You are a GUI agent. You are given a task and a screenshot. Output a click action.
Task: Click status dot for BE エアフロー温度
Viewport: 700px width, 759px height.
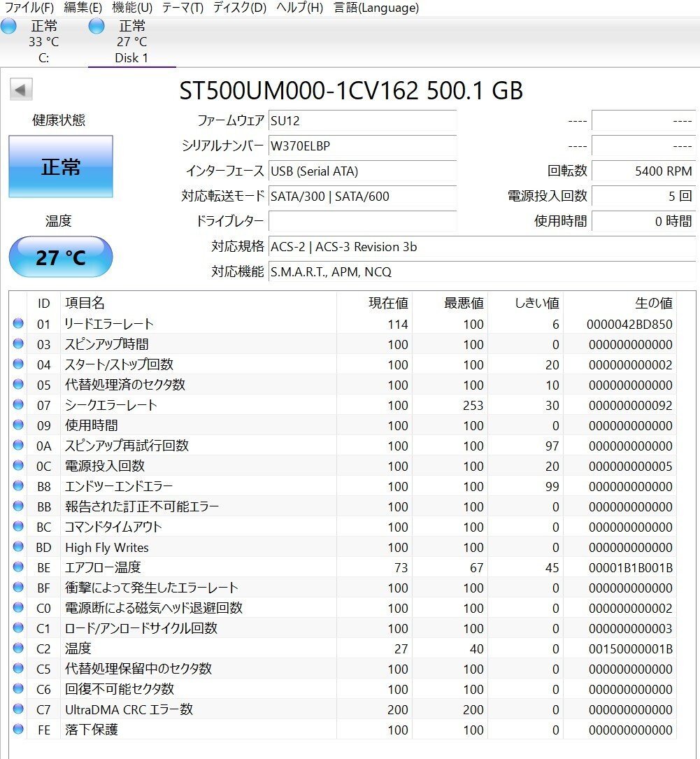(x=18, y=567)
